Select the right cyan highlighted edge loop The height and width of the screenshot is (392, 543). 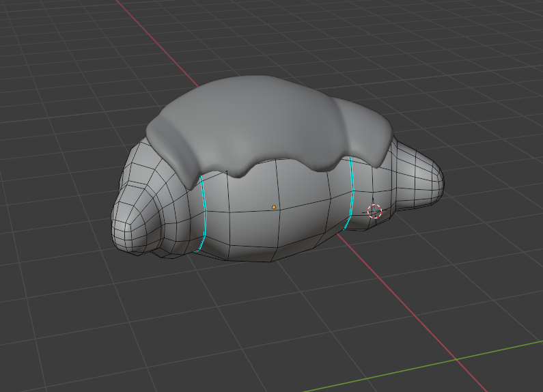click(352, 191)
